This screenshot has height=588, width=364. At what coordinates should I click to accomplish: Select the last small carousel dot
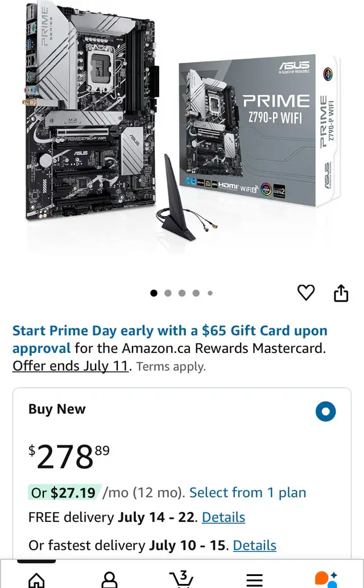[x=210, y=293]
